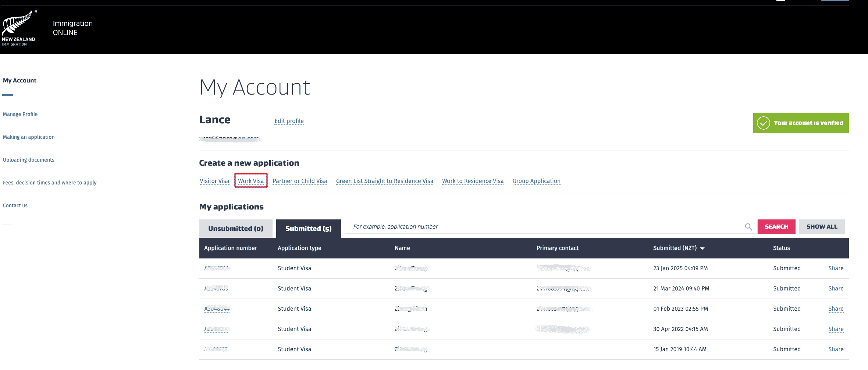
Task: Switch to the Submitted (5) tab
Action: (308, 228)
